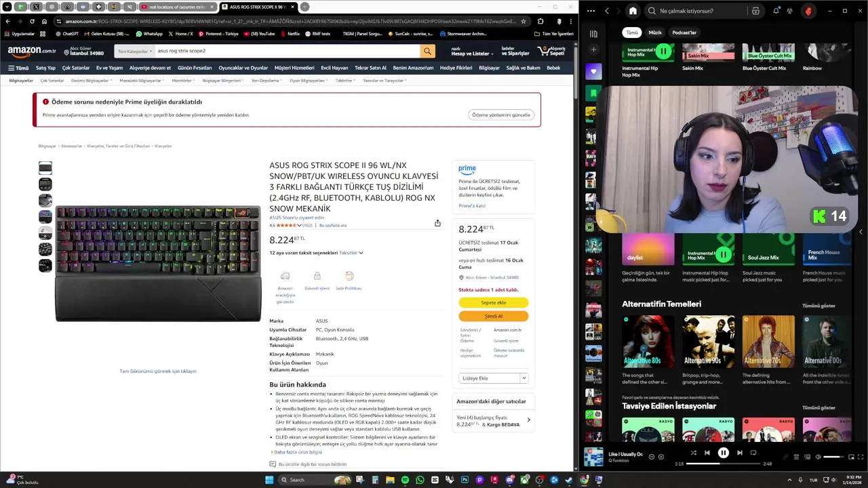The height and width of the screenshot is (488, 868).
Task: Open Monitörler category dropdown
Action: point(183,81)
